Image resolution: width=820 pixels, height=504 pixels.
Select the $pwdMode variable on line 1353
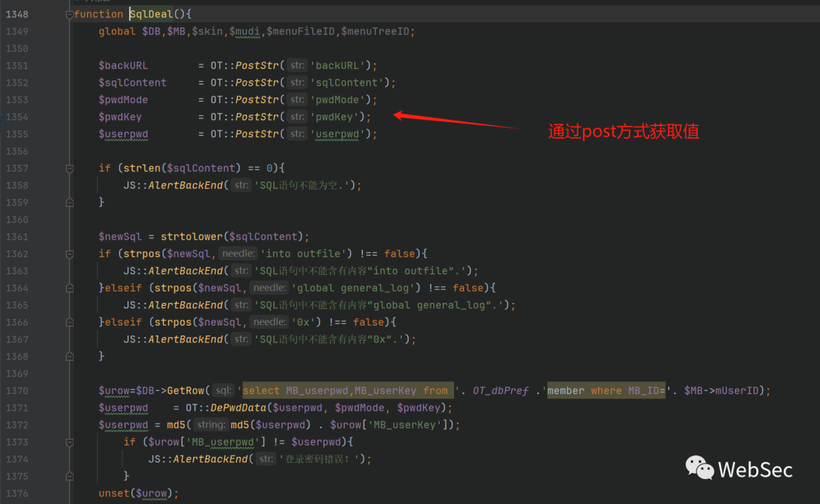click(x=123, y=100)
